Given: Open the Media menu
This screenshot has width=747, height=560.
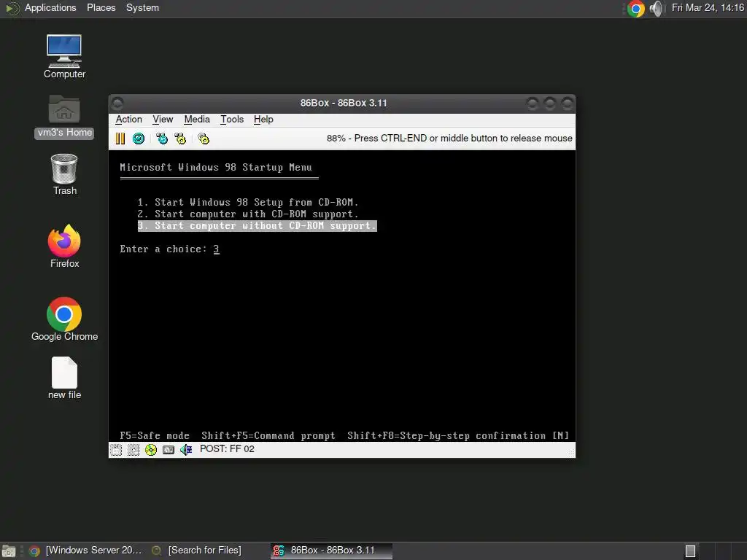Looking at the screenshot, I should coord(197,119).
